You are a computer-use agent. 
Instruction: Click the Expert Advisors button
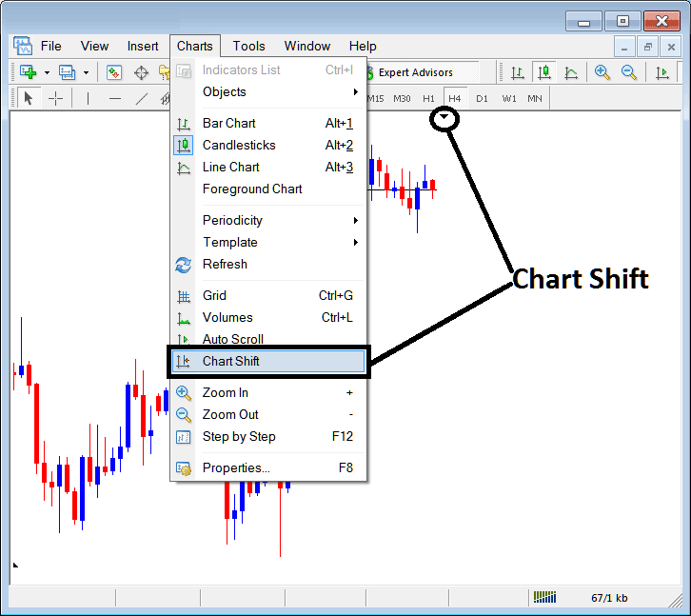click(415, 72)
